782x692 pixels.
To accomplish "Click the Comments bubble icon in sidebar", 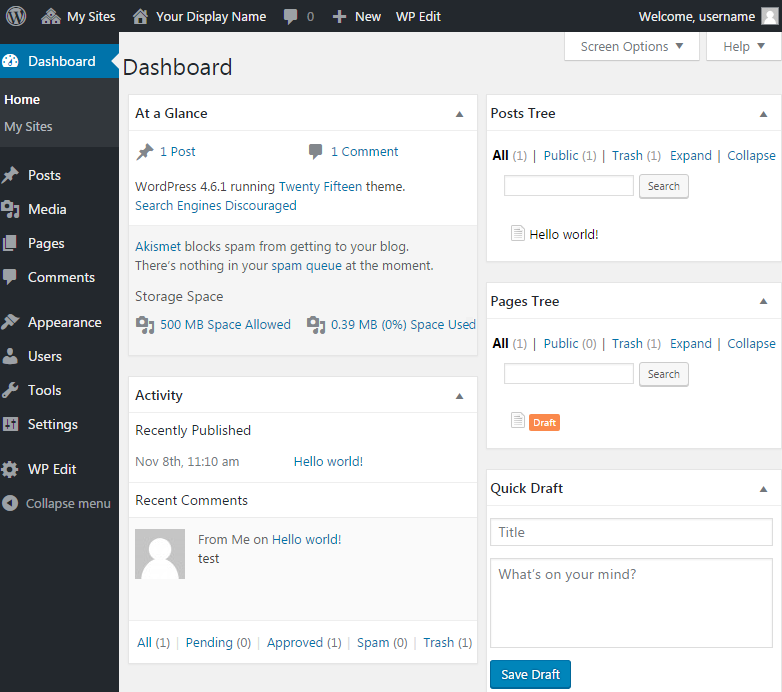I will [10, 277].
